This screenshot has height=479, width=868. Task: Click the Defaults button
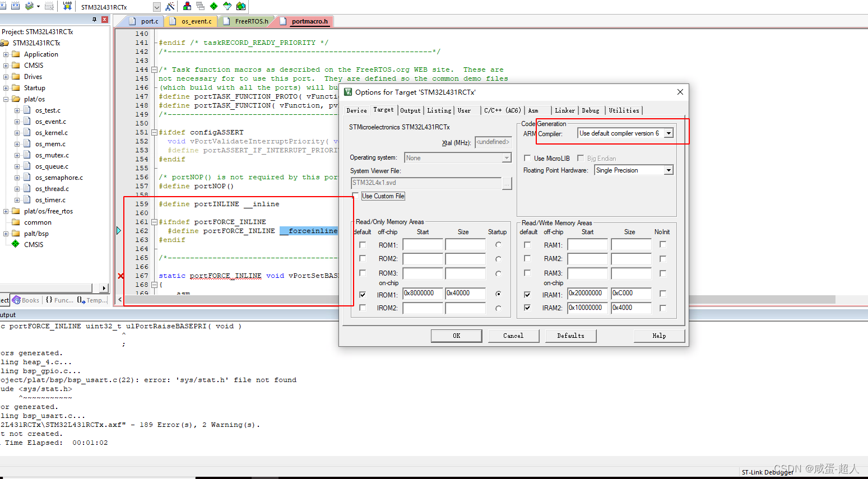pos(570,336)
